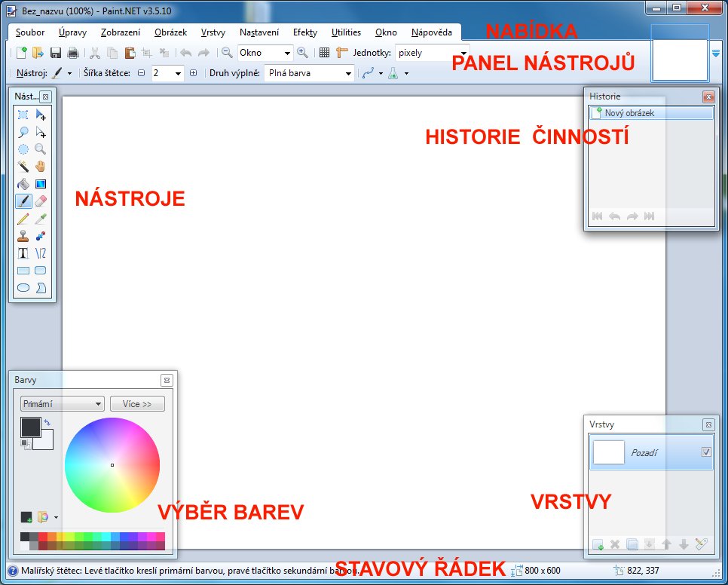This screenshot has height=585, width=728.
Task: Select the Color Picker eyedropper tool
Action: click(x=41, y=218)
